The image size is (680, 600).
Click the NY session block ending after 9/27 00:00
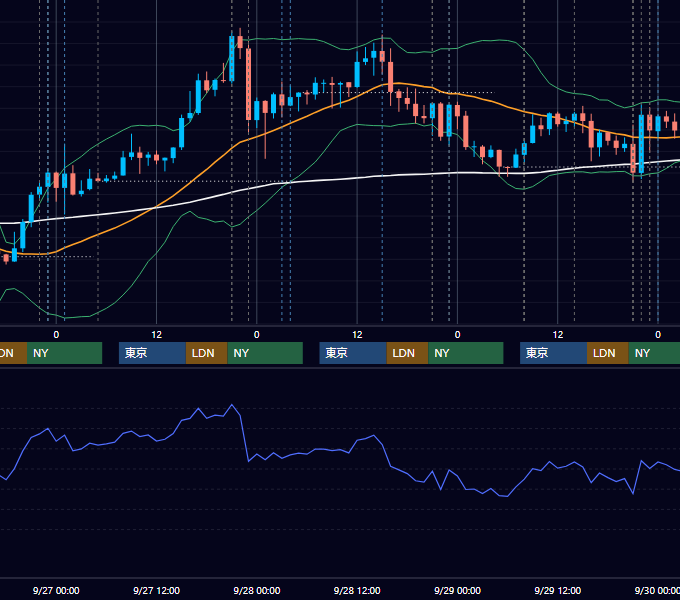[64, 353]
